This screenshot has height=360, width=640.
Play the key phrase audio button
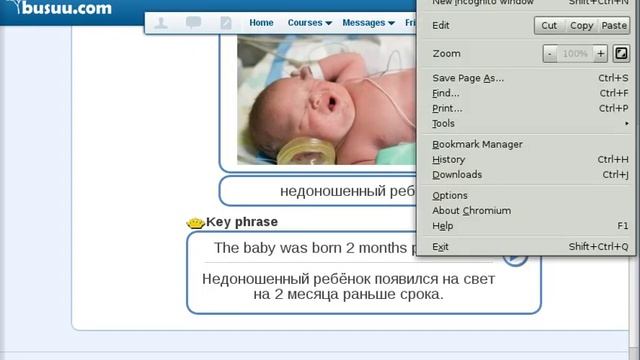click(515, 260)
